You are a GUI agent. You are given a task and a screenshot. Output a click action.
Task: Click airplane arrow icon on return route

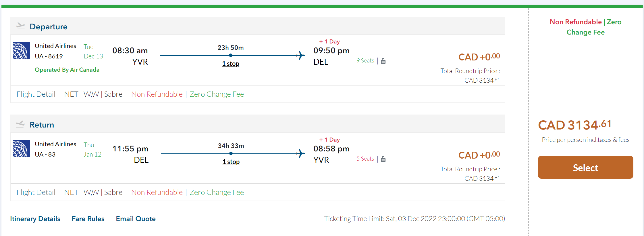pos(300,153)
